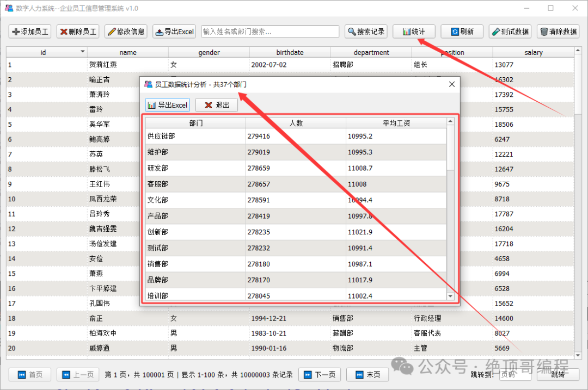This screenshot has height=390, width=588.
Task: Select the 品牌部 row
Action: pos(296,280)
